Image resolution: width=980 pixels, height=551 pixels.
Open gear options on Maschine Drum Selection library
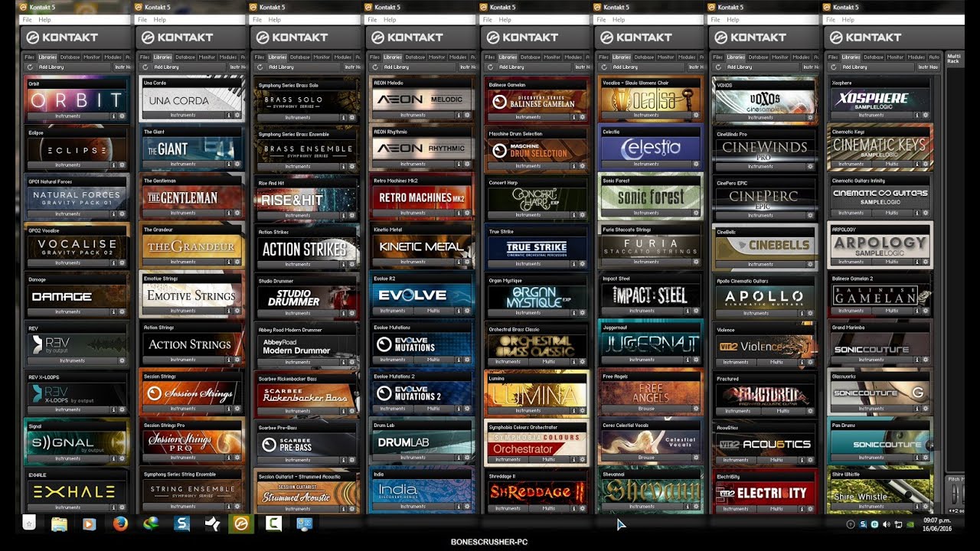(x=581, y=165)
